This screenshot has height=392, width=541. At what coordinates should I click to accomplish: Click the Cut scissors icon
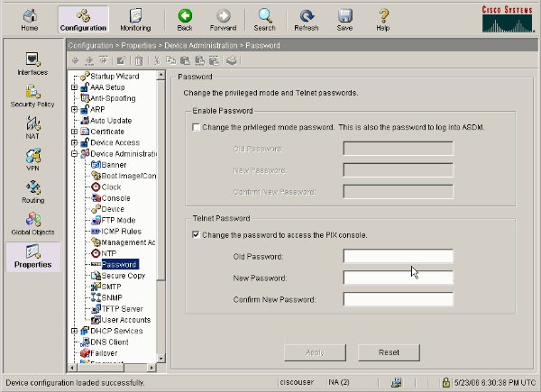[157, 60]
